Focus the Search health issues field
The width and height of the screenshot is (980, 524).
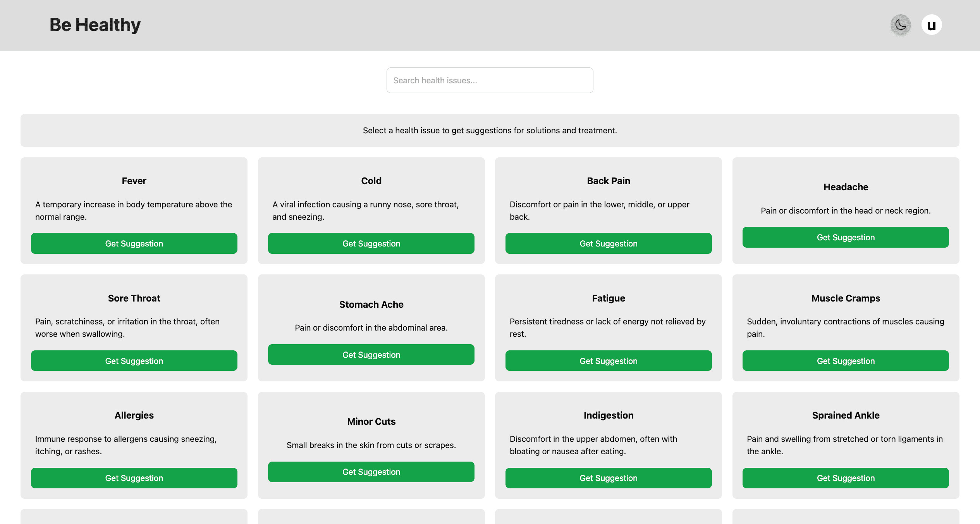[490, 80]
